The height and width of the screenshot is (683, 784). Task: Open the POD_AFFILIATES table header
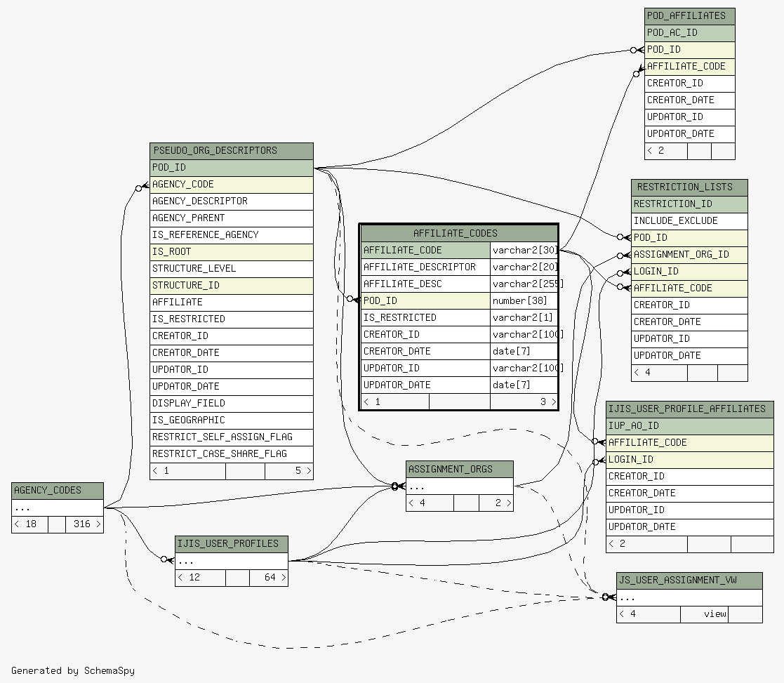click(x=689, y=16)
